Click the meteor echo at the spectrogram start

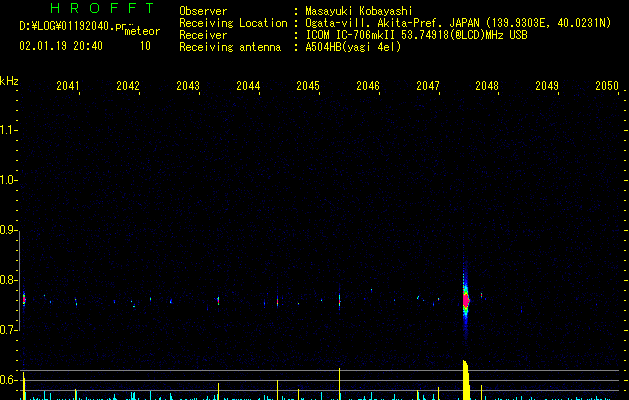tap(24, 299)
